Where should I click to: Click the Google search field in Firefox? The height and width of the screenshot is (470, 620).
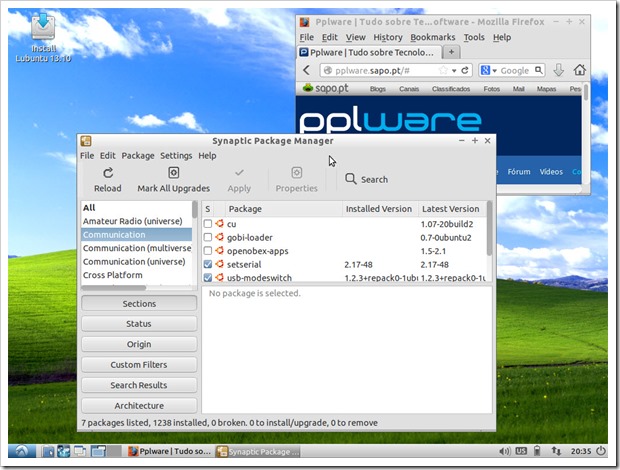pyautogui.click(x=514, y=70)
